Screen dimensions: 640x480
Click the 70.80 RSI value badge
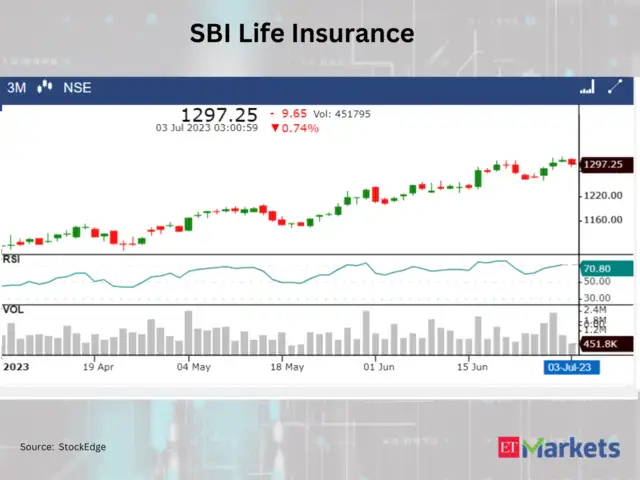pyautogui.click(x=607, y=269)
